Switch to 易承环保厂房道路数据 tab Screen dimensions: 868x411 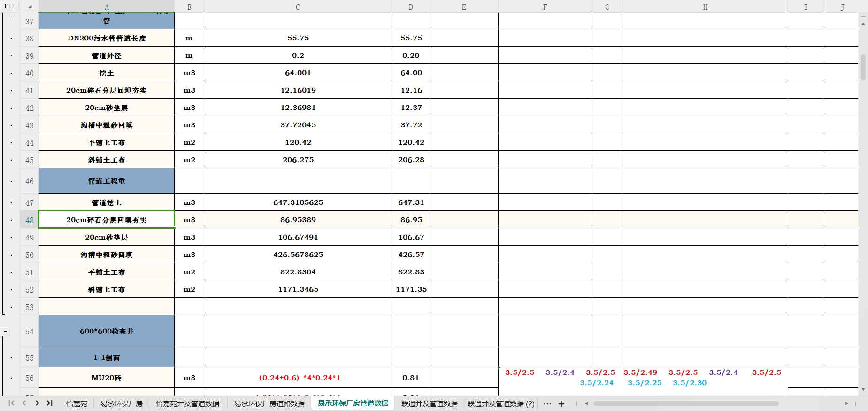click(269, 403)
